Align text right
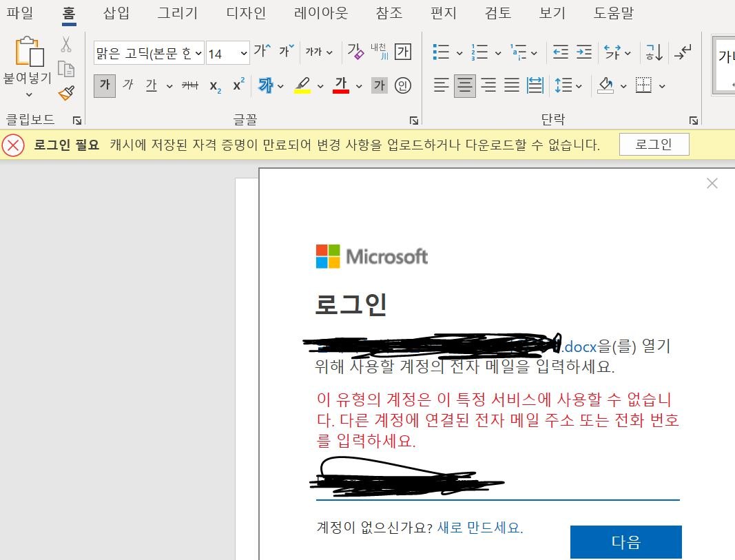Image resolution: width=735 pixels, height=560 pixels. (488, 85)
